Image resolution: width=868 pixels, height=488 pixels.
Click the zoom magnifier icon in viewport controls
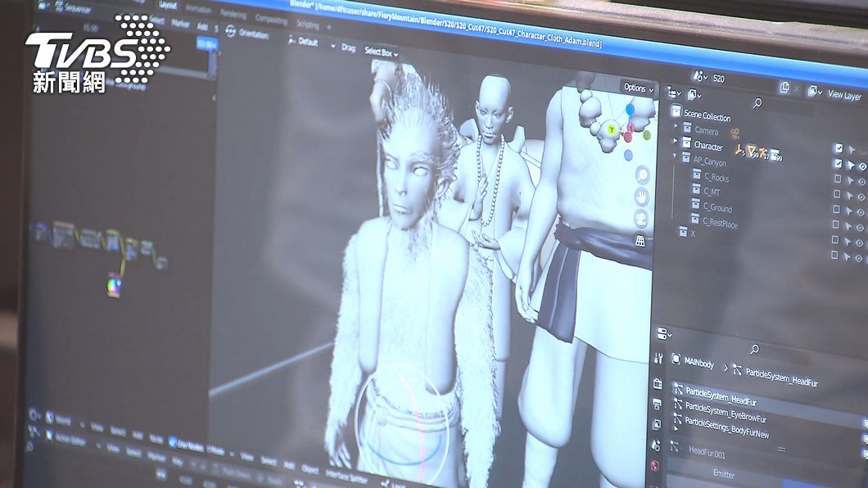click(641, 174)
